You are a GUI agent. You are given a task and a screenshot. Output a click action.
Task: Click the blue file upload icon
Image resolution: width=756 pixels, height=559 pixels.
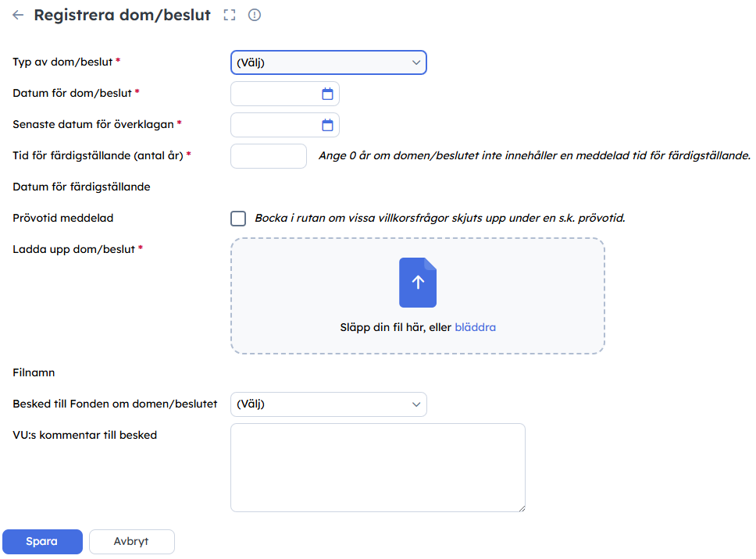pyautogui.click(x=418, y=283)
